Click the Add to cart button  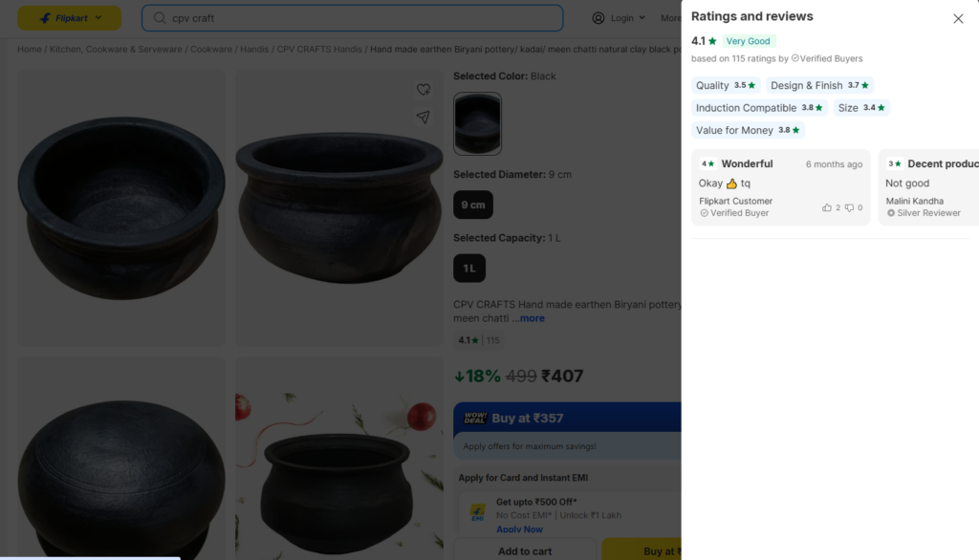(x=525, y=551)
